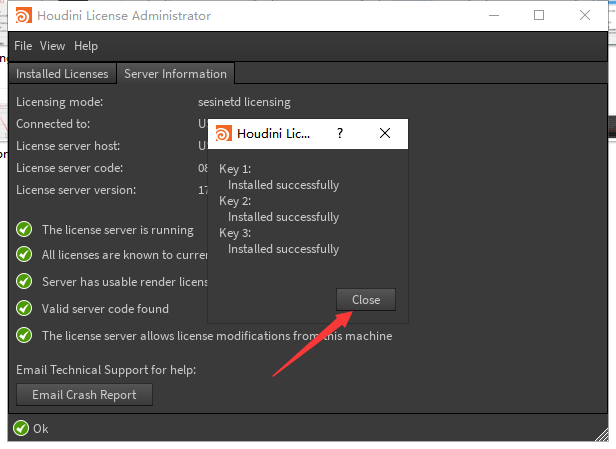Click the Close button in the dialog
Image resolution: width=616 pixels, height=449 pixels.
pos(366,300)
